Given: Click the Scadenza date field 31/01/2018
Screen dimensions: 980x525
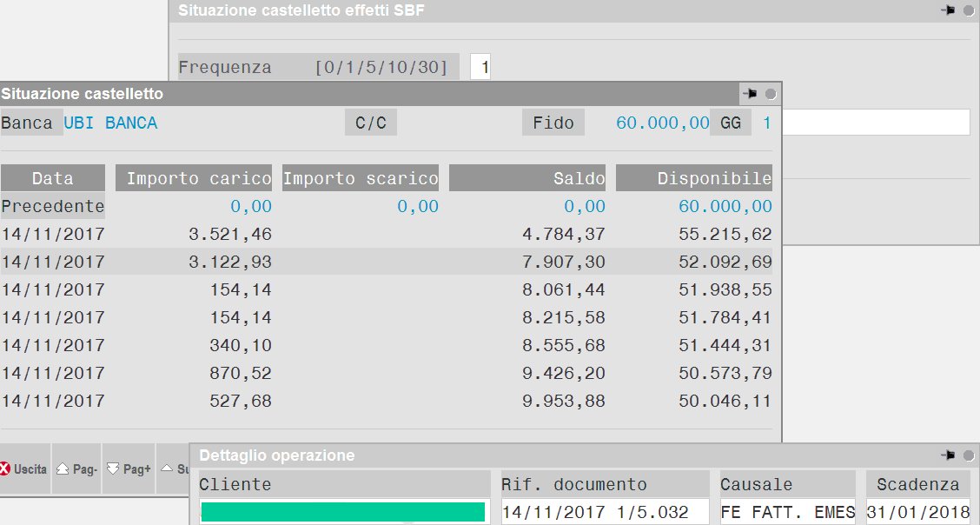Looking at the screenshot, I should click(x=917, y=511).
